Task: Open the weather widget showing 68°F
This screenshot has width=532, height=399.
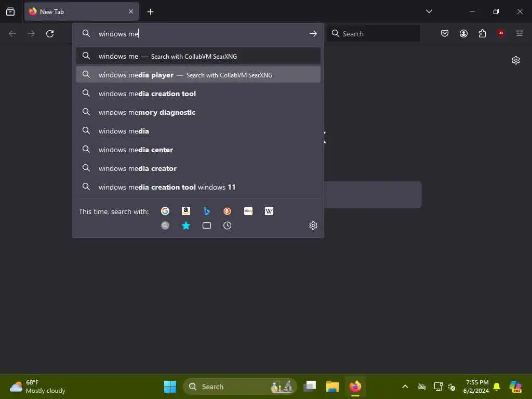Action: click(37, 387)
